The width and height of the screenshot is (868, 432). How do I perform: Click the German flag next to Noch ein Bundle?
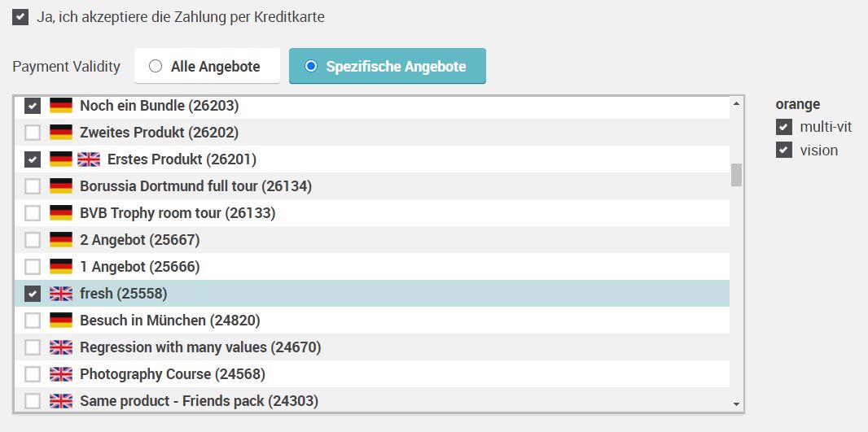pos(61,106)
